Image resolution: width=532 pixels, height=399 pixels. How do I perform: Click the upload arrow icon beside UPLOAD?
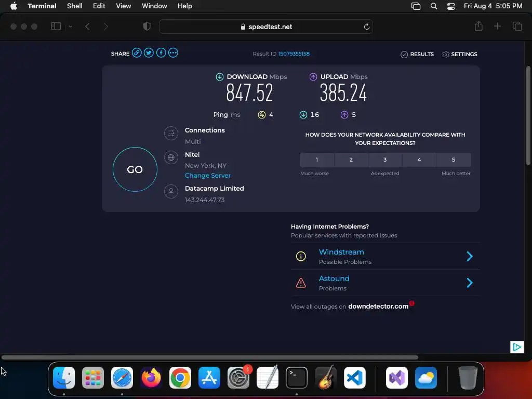pyautogui.click(x=313, y=77)
